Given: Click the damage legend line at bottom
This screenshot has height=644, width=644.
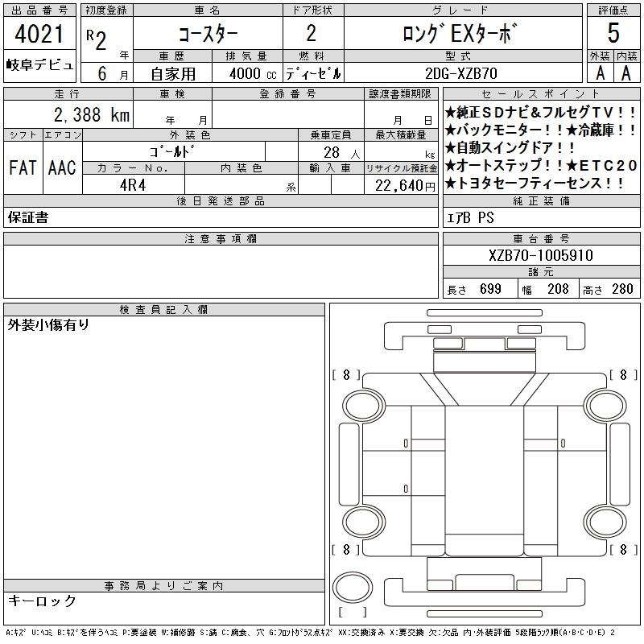Looking at the screenshot, I should (x=311, y=633).
